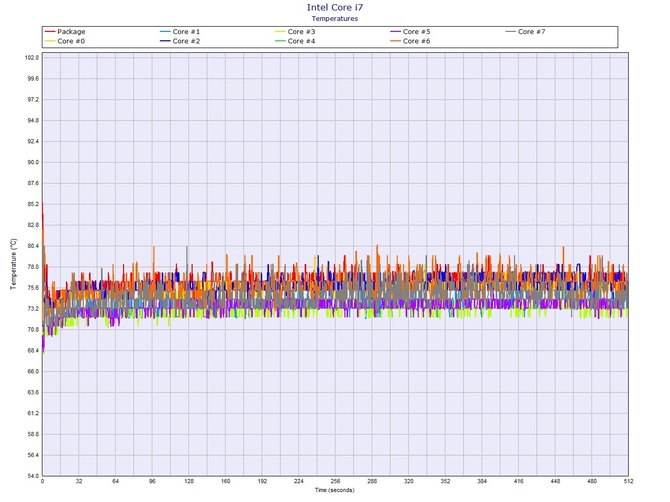Screen dimensions: 670x502
Task: Click the Temperature (°C) axis label
Action: point(14,264)
